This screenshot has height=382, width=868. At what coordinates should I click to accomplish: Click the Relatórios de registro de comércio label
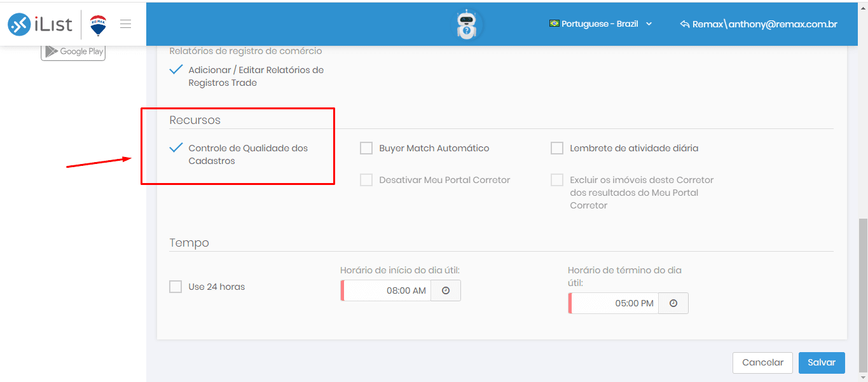tap(245, 51)
